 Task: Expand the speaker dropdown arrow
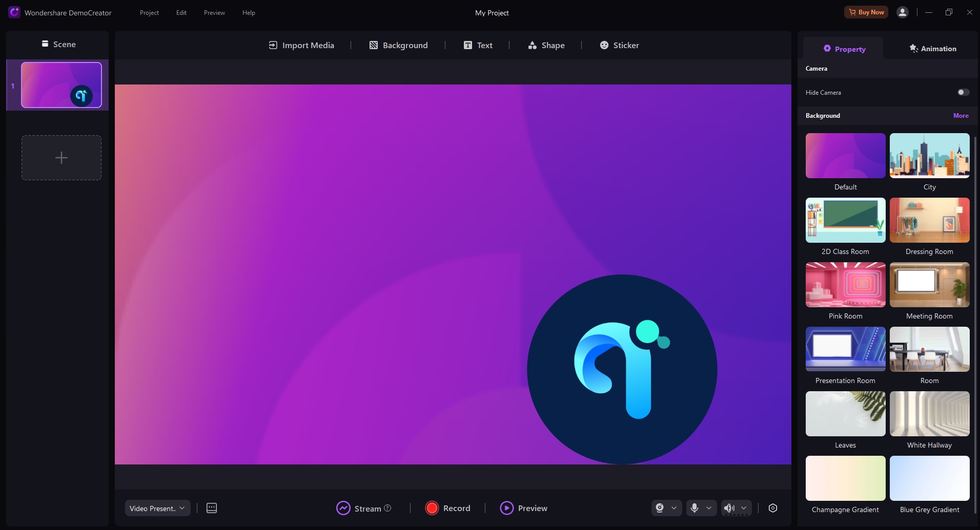pyautogui.click(x=744, y=508)
